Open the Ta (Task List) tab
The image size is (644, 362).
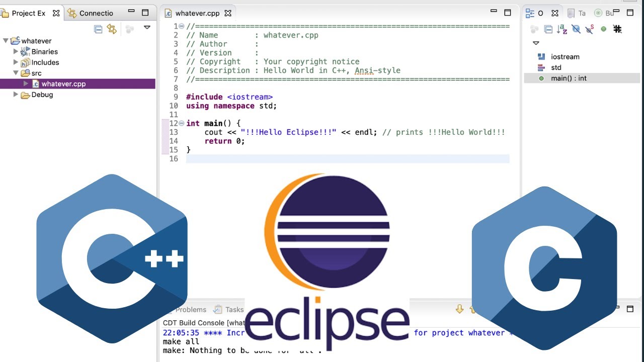tap(577, 13)
